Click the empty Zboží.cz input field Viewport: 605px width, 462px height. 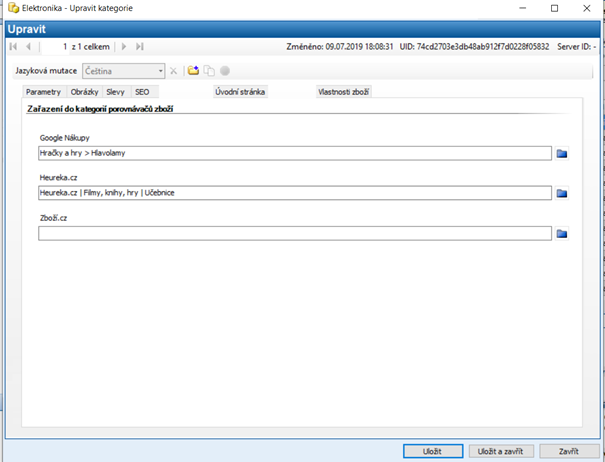point(295,233)
